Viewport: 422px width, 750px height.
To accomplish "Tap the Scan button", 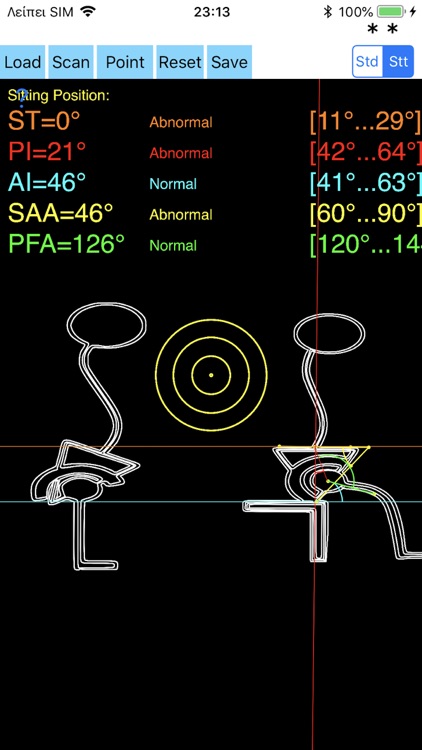I will tap(71, 62).
